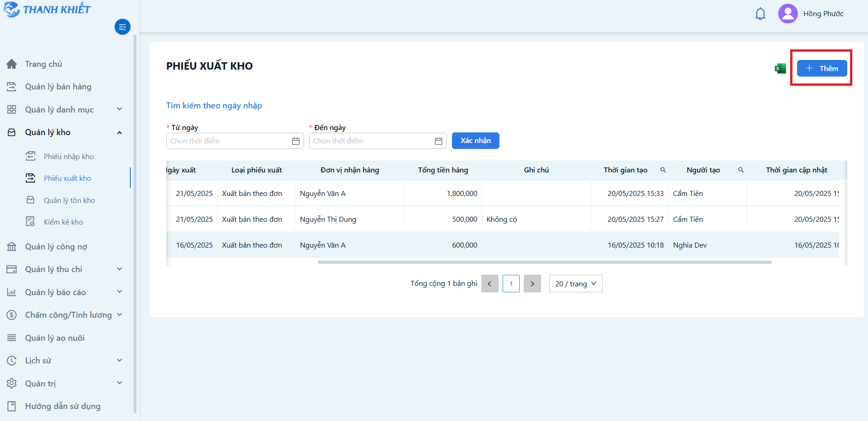Open Hướng dẫn sử dụng link
This screenshot has height=421, width=868.
pos(63,406)
